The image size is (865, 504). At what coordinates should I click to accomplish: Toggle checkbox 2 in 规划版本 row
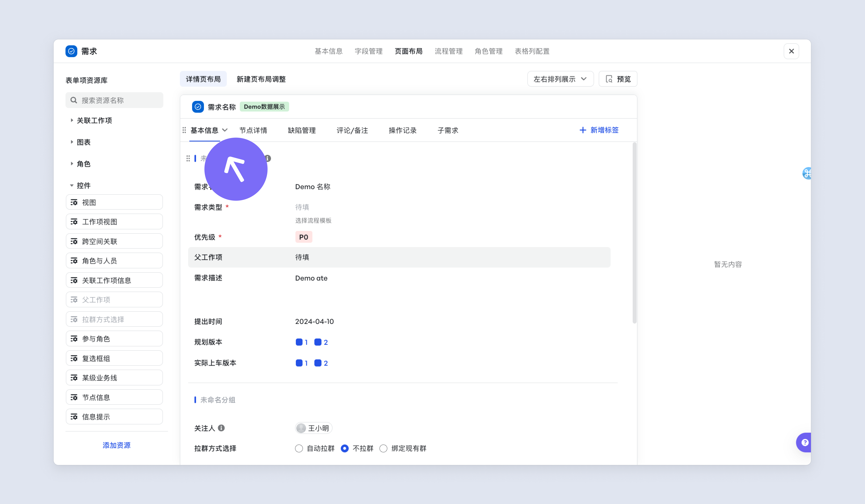click(x=318, y=342)
